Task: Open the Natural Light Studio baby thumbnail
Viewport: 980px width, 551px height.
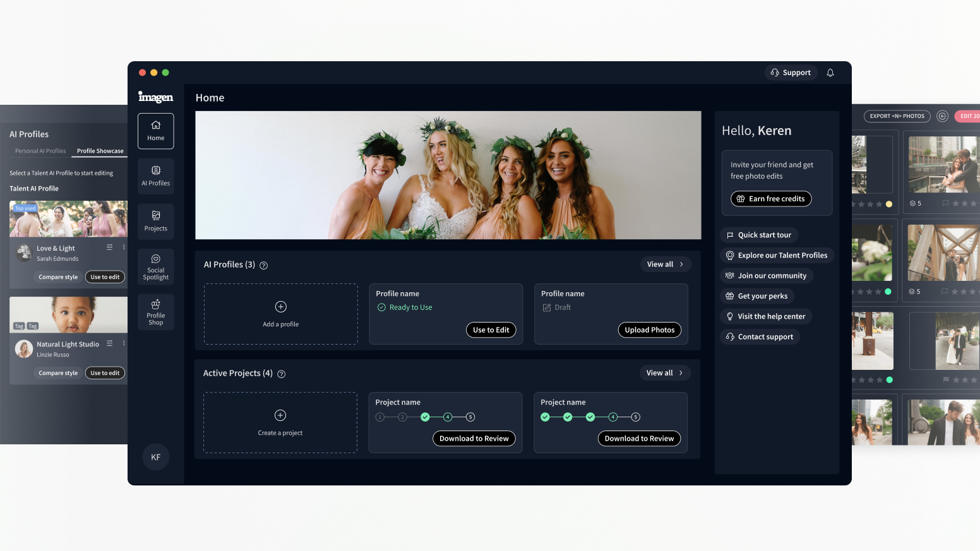Action: [x=68, y=315]
